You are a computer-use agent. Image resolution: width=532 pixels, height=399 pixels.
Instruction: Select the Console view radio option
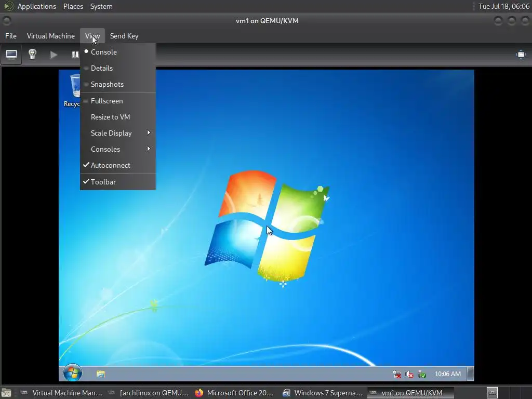118,52
